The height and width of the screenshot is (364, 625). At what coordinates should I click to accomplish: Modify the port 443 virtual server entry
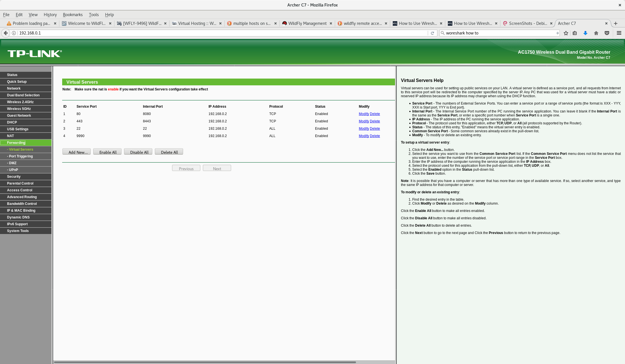(364, 121)
